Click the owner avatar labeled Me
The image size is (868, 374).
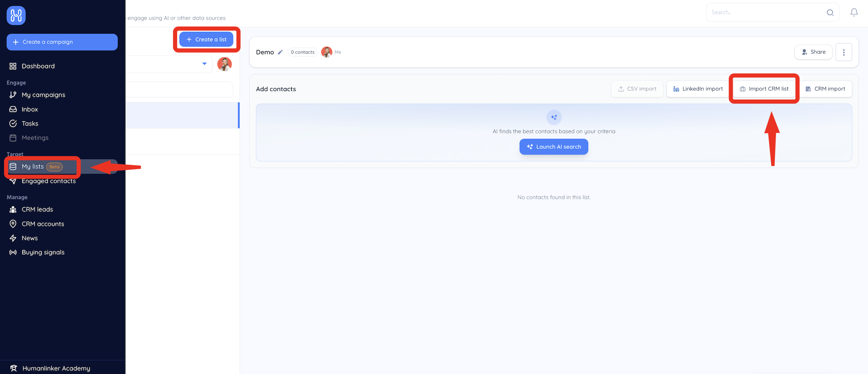coord(327,52)
